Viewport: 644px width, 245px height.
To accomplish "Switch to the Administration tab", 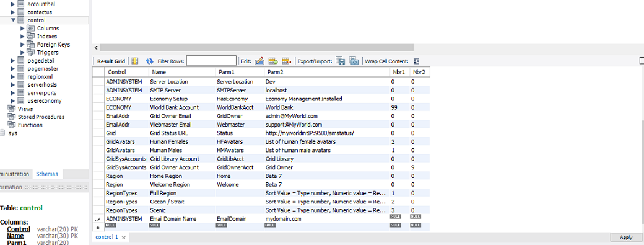I will [15, 174].
